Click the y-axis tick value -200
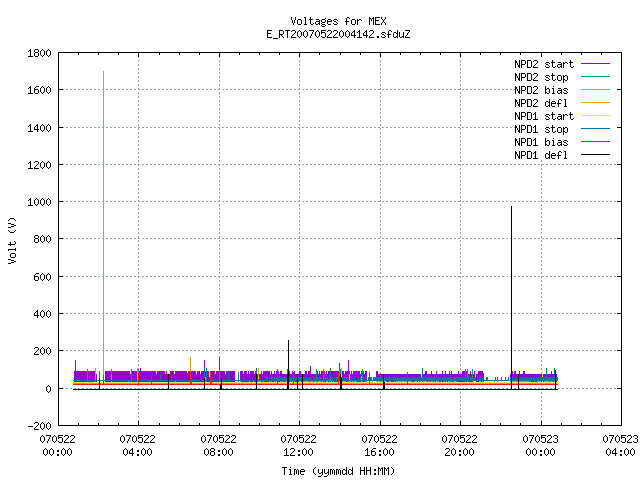Screen dimensions: 640x480 pos(39,426)
